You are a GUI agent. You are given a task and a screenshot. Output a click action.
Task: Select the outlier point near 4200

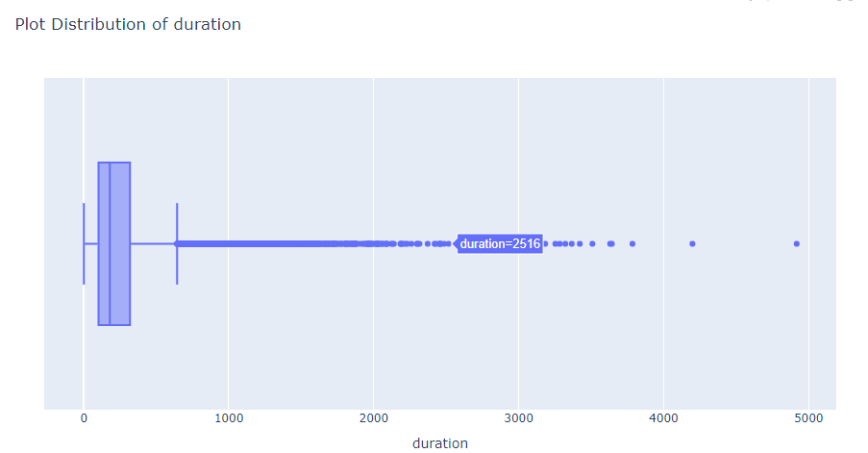(692, 243)
